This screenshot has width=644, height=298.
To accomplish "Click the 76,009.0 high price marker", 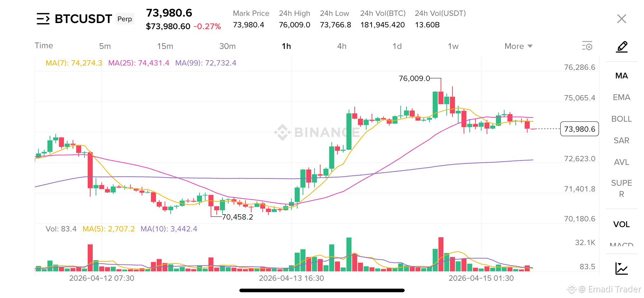I will (414, 78).
